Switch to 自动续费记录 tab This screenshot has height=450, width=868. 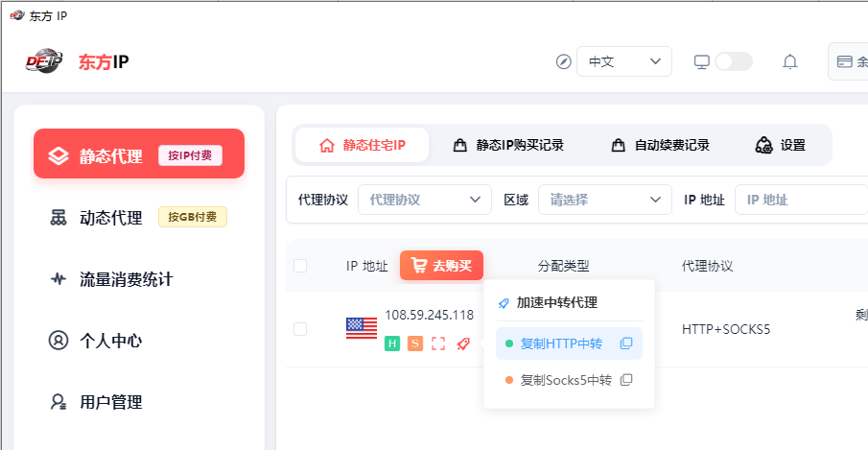pos(660,145)
